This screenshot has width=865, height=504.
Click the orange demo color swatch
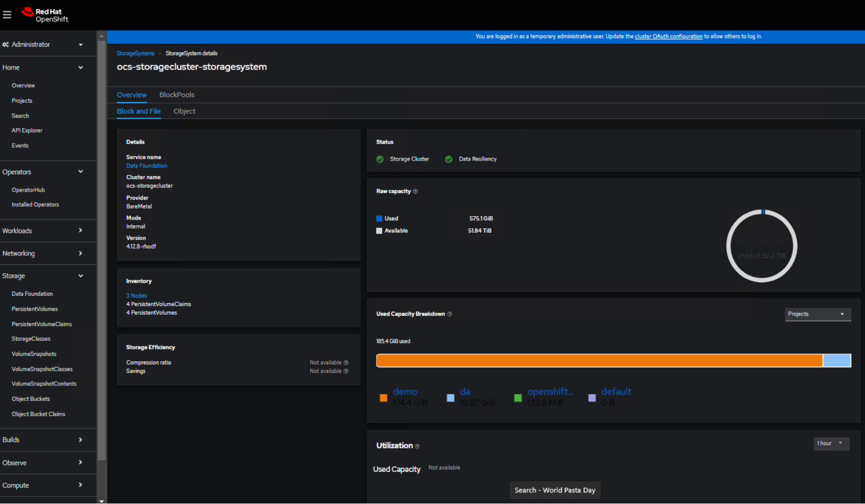(x=383, y=398)
